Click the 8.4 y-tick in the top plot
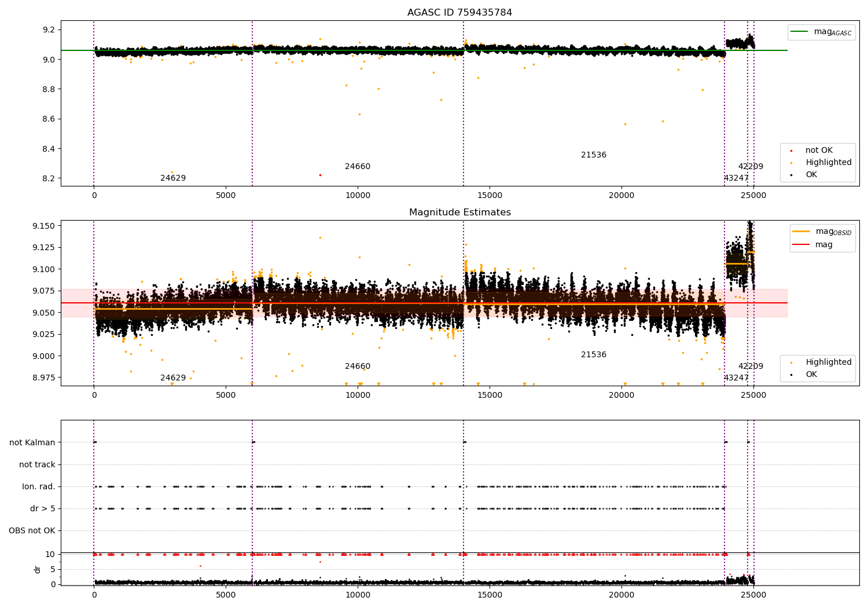The height and width of the screenshot is (608, 868). (49, 149)
